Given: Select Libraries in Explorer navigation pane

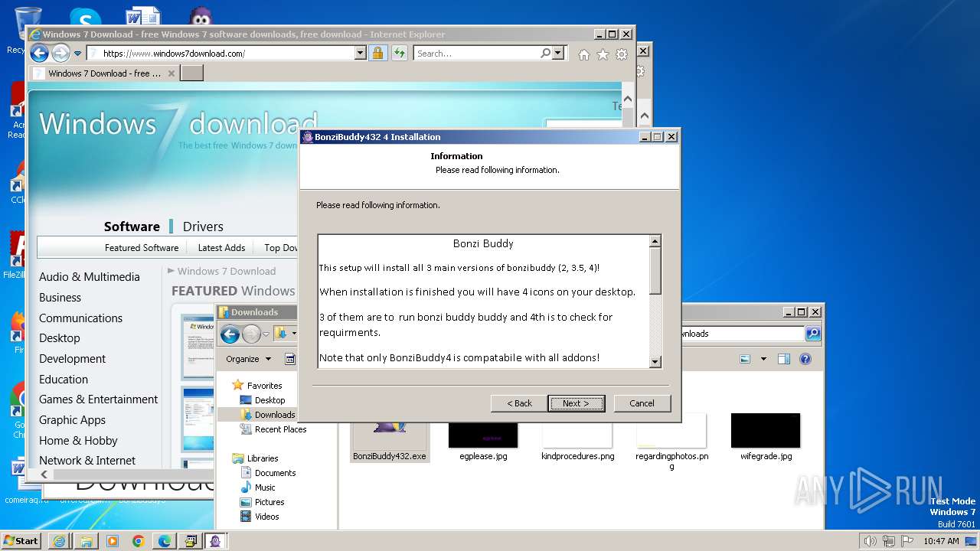Looking at the screenshot, I should 263,458.
